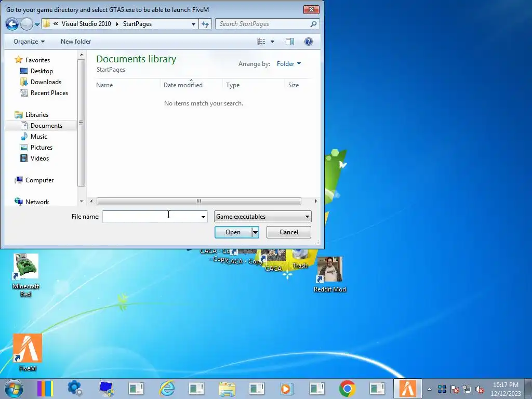This screenshot has width=532, height=399.
Task: Click the colorful striped taskbar icon
Action: [x=45, y=389]
